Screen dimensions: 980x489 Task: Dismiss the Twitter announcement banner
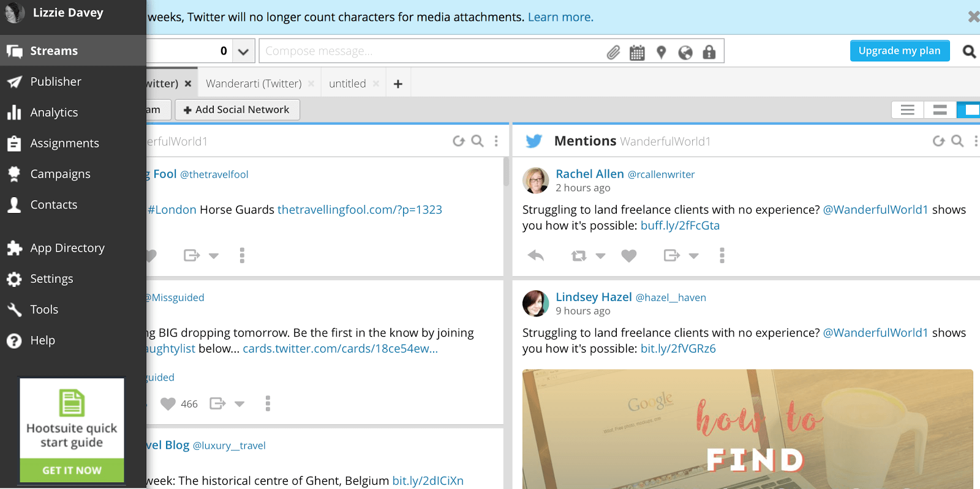click(x=973, y=17)
